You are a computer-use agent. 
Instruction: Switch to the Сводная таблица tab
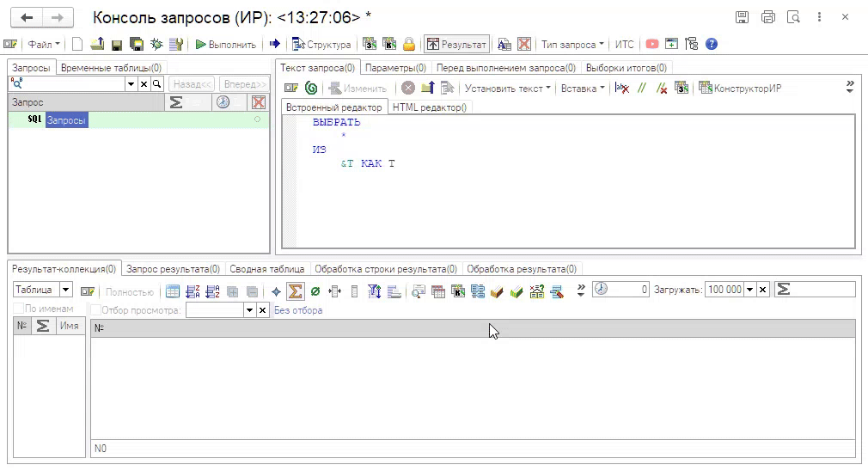pos(266,269)
